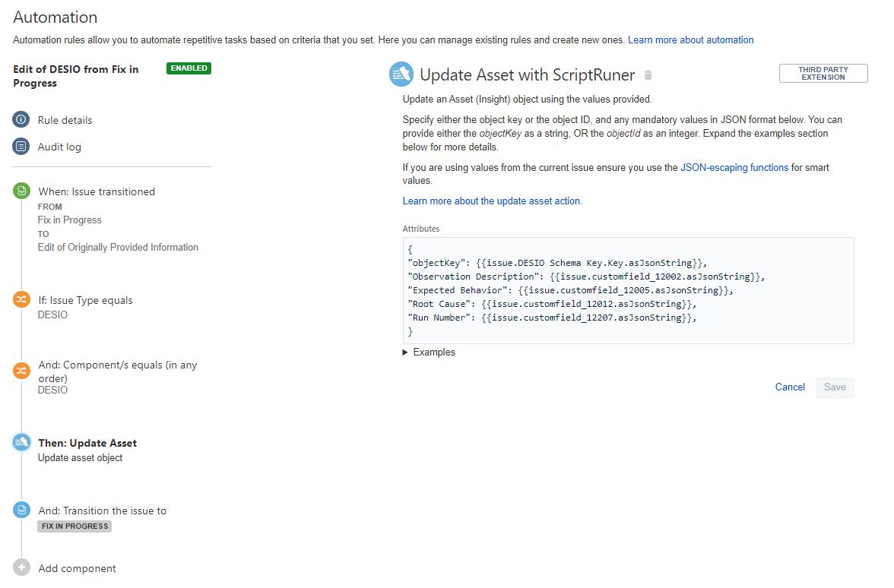Toggle the ENABLED rule status
The image size is (894, 588).
click(187, 68)
